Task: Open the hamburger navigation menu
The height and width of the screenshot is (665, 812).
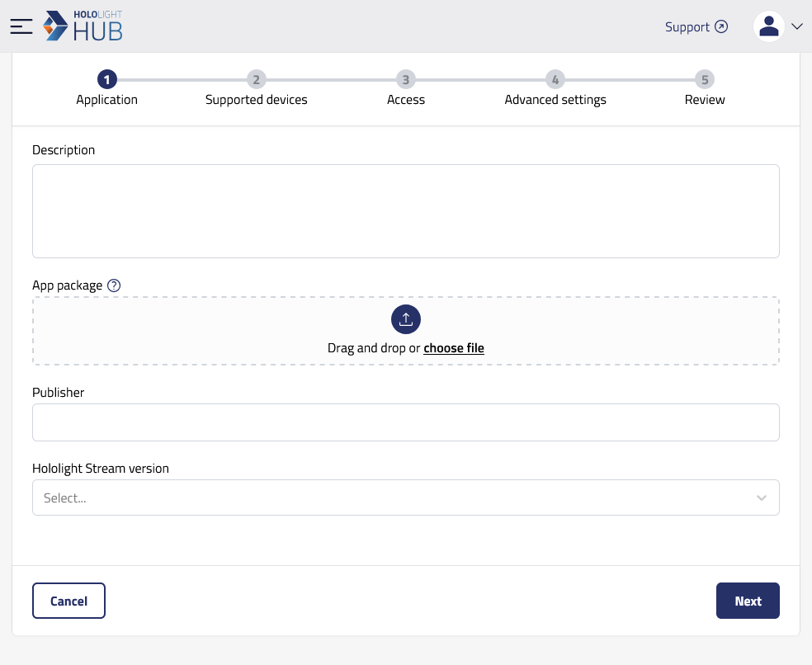Action: (21, 26)
